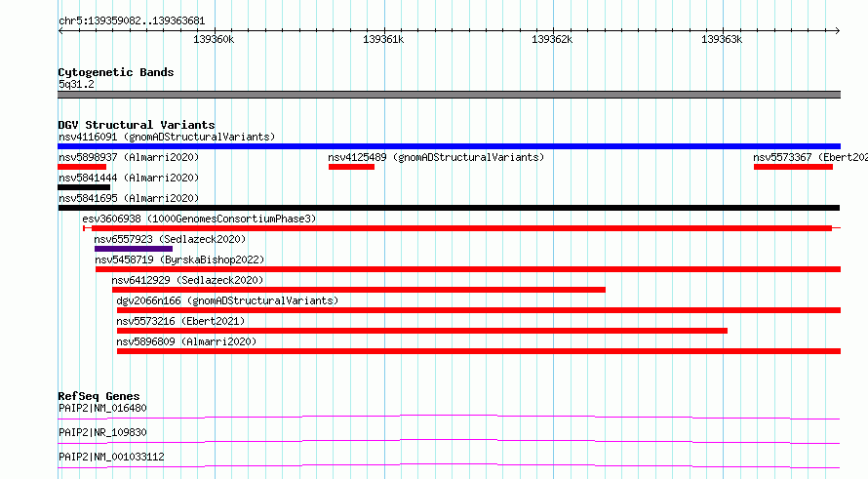Select the nsv5573216 (Ebert2021) label
The height and width of the screenshot is (479, 868).
(180, 321)
